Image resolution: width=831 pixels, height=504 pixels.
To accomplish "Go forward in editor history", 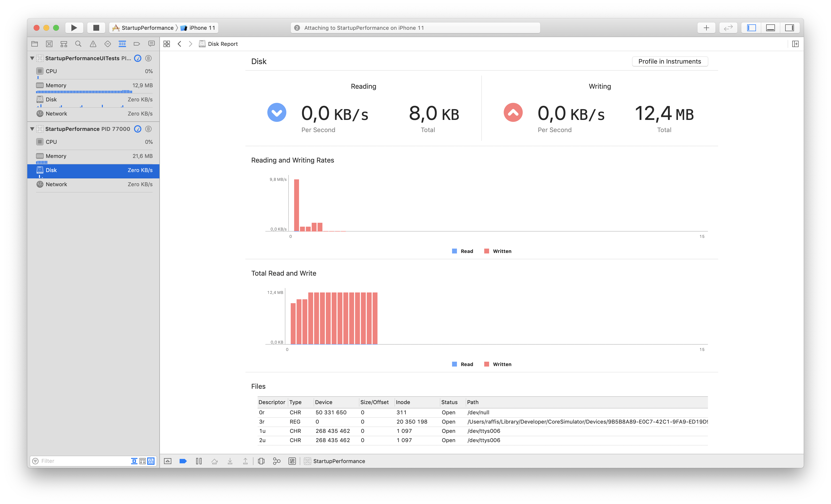I will pyautogui.click(x=191, y=44).
